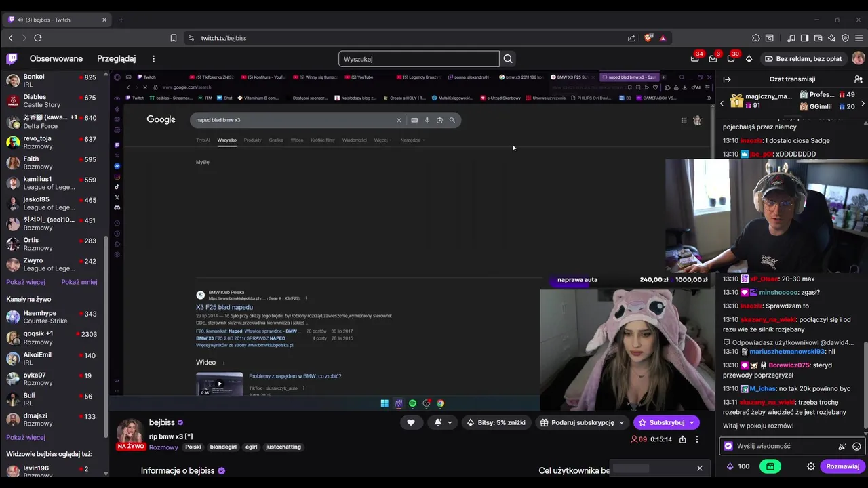Click the Bitsy: 5% zniżki button
The width and height of the screenshot is (868, 488).
(x=496, y=422)
